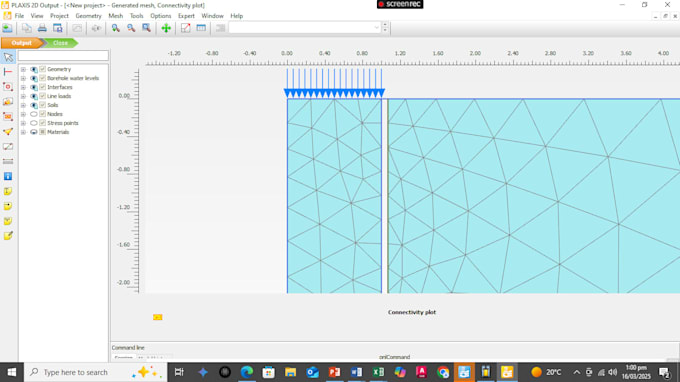This screenshot has width=680, height=382.
Task: Click the yellow legend icon below plot
Action: [157, 317]
